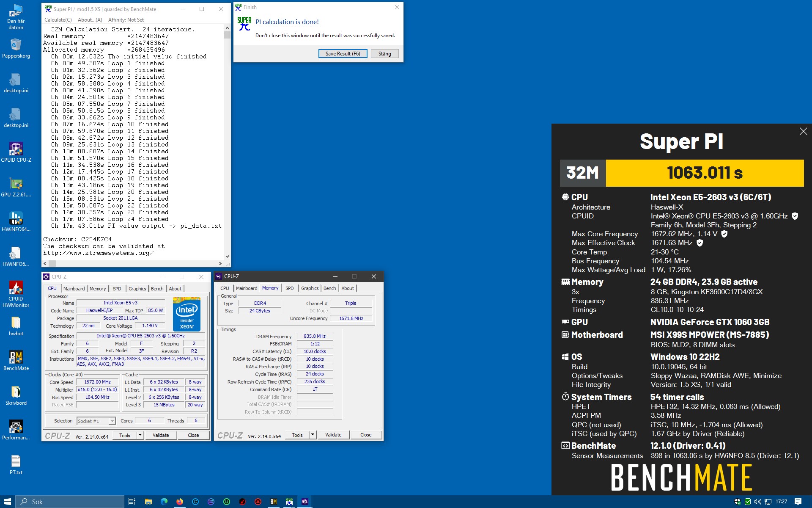Image resolution: width=812 pixels, height=508 pixels.
Task: Click the taskbar search box 'Sök'
Action: click(70, 502)
